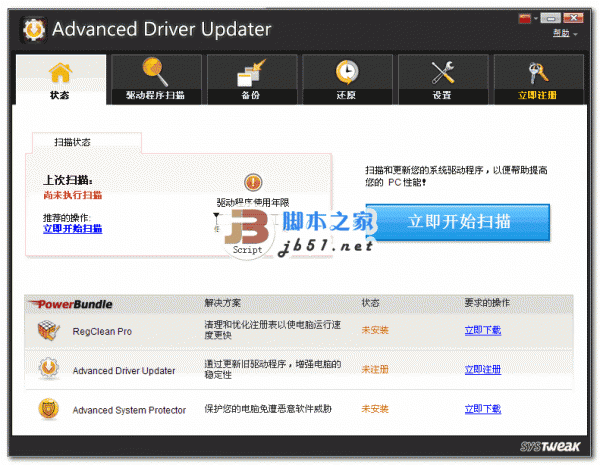Click the 要求的操作 column header
600x465 pixels.
coord(487,303)
